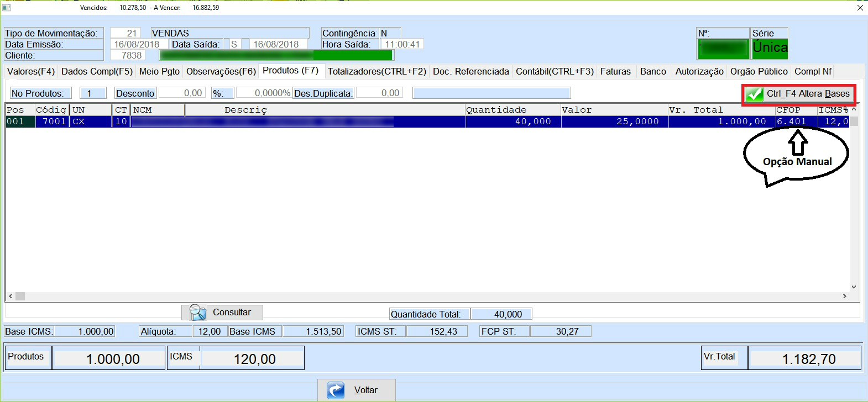
Task: Open the Valores(F4) tab
Action: tap(31, 71)
